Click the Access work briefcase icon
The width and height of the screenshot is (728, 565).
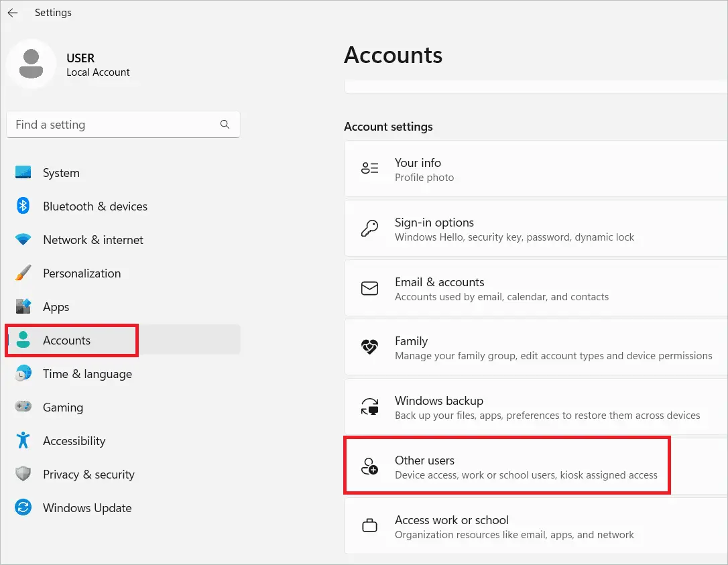pyautogui.click(x=369, y=526)
